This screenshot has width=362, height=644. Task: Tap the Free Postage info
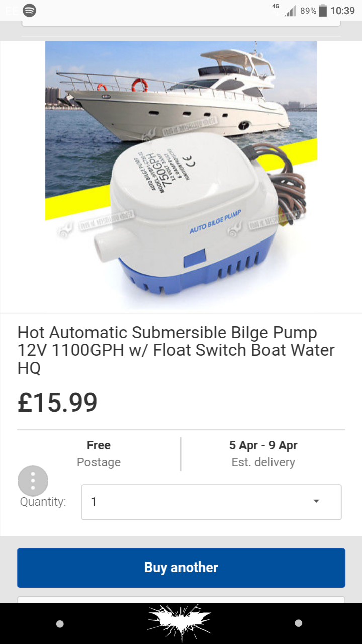[99, 454]
